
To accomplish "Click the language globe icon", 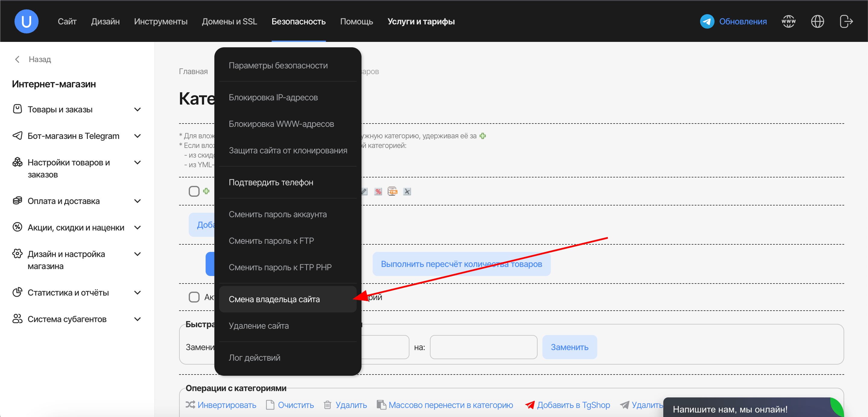I will 817,22.
